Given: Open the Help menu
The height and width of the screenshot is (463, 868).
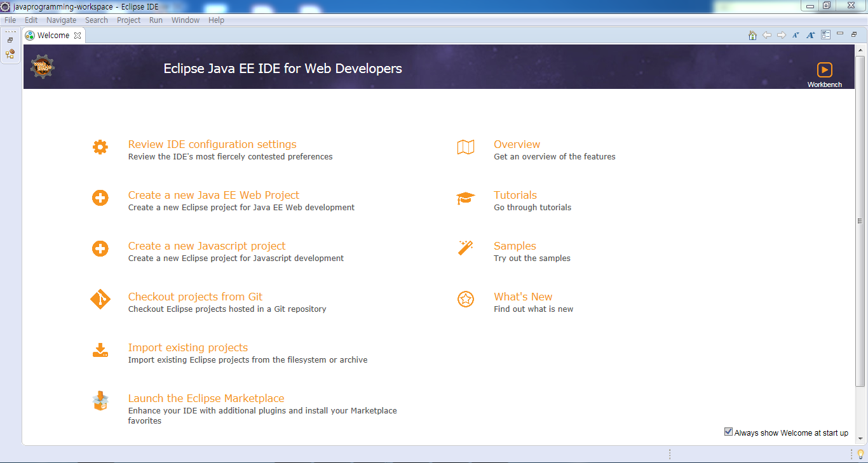Looking at the screenshot, I should pos(216,20).
